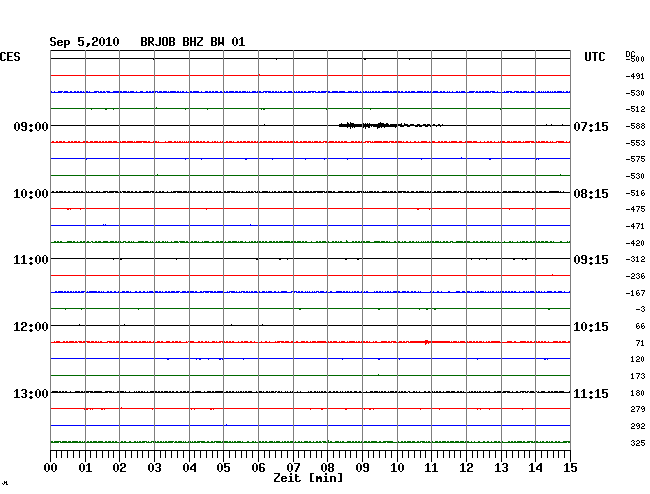
Task: Select the DC offset value -588
Action: [x=635, y=126]
